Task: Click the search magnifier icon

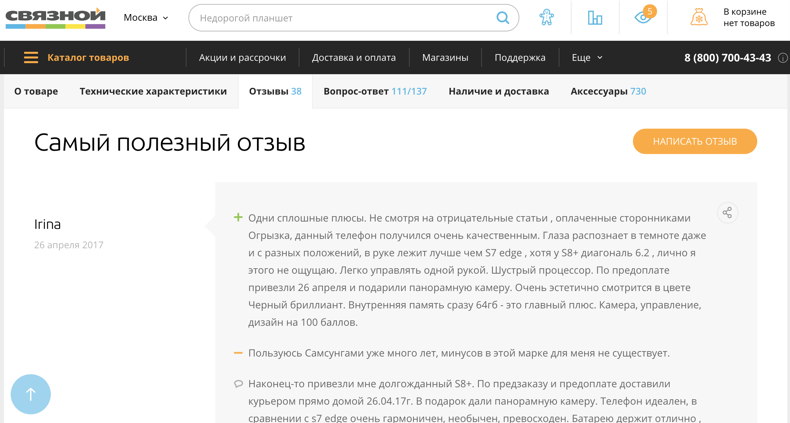Action: pos(502,18)
